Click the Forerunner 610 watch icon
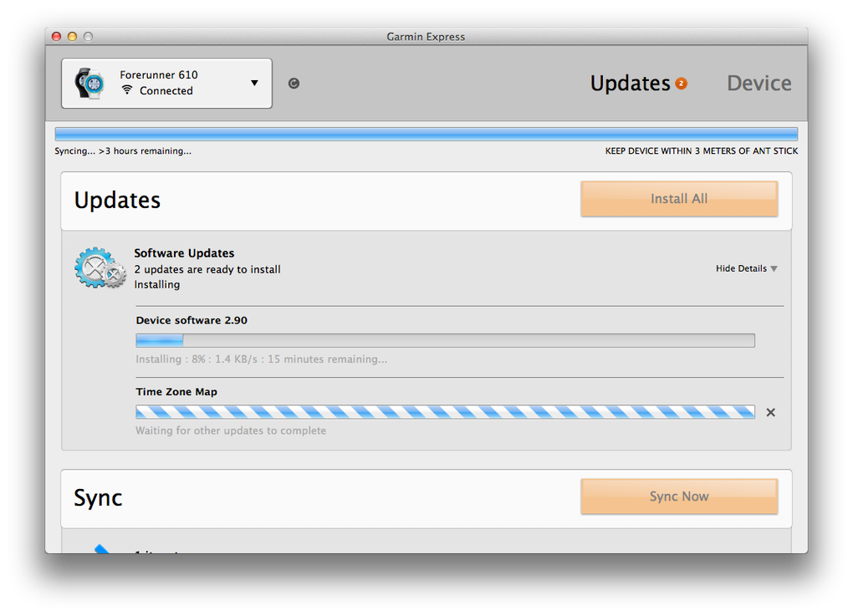This screenshot has height=616, width=853. (x=89, y=84)
